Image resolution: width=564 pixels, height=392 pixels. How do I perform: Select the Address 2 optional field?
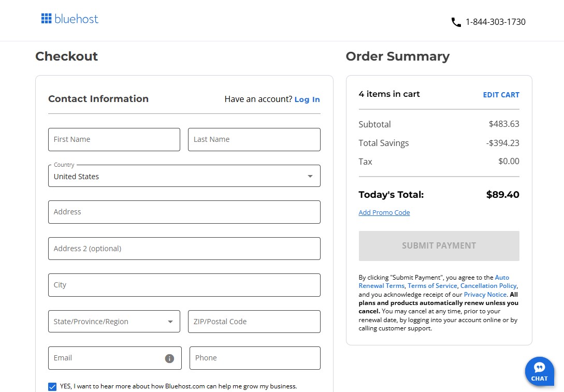point(184,249)
